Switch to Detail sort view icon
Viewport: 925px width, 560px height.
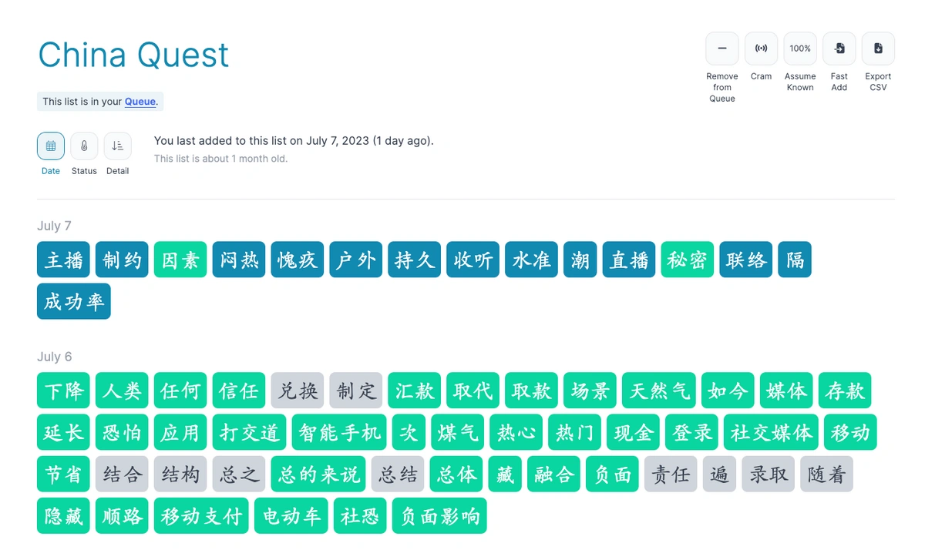[118, 146]
